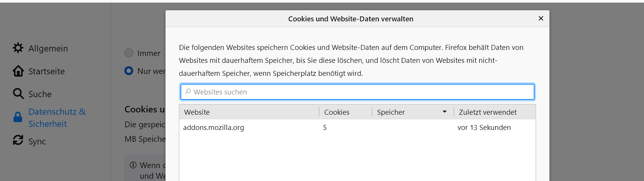Click the Datenschutz lock icon
The width and height of the screenshot is (644, 181).
coord(18,117)
